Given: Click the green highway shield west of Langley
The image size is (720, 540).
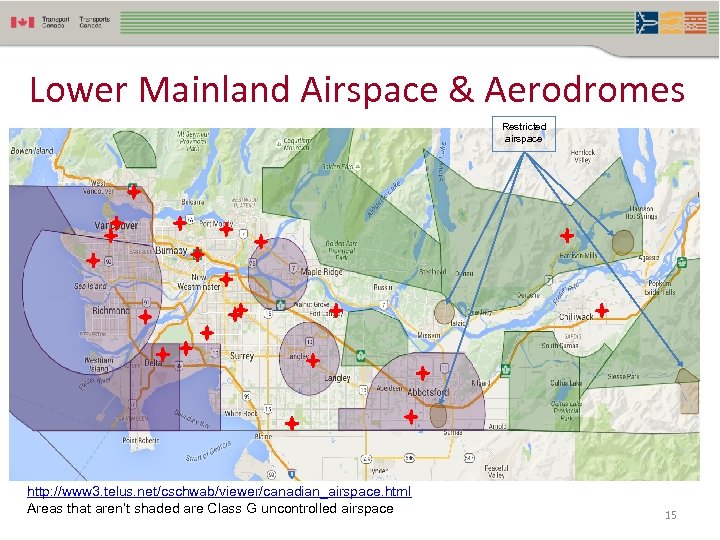Looking at the screenshot, I should pyautogui.click(x=280, y=305).
